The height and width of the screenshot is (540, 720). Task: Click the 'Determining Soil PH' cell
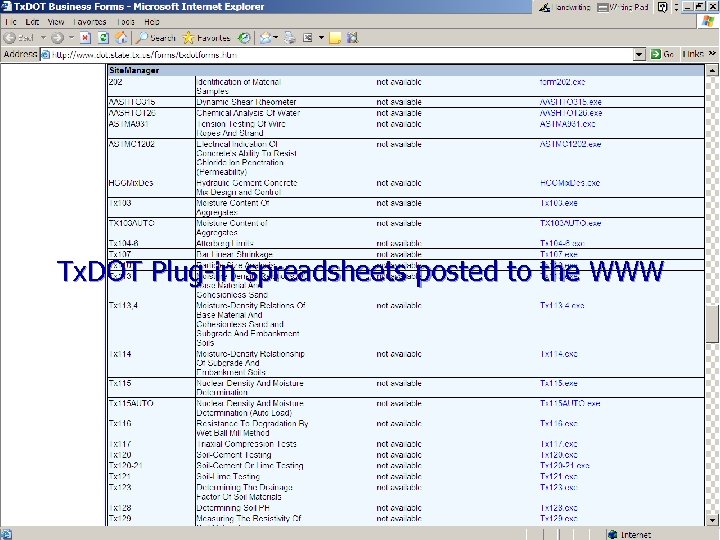point(233,508)
